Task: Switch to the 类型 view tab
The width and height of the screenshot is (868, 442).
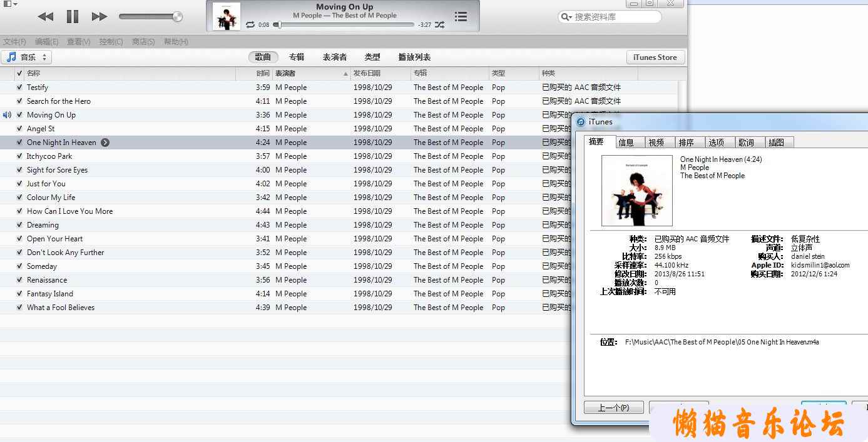Action: pyautogui.click(x=372, y=57)
